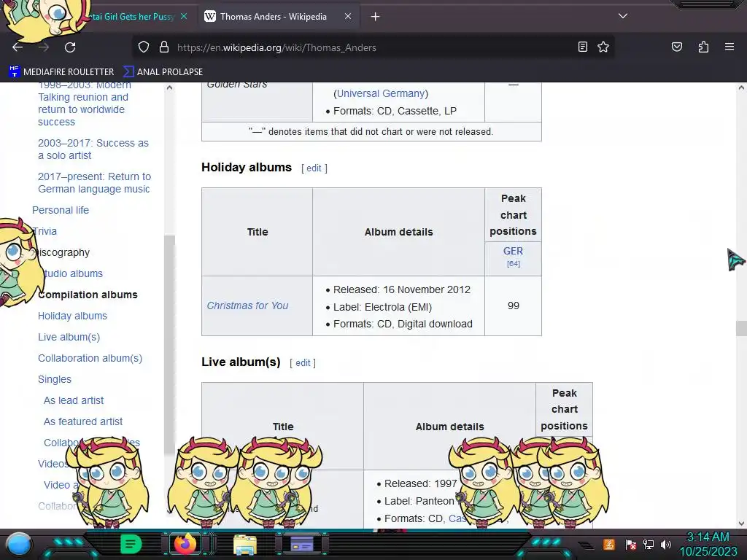747x560 pixels.
Task: Select 'Formats: CD, Digital download' text
Action: [403, 324]
